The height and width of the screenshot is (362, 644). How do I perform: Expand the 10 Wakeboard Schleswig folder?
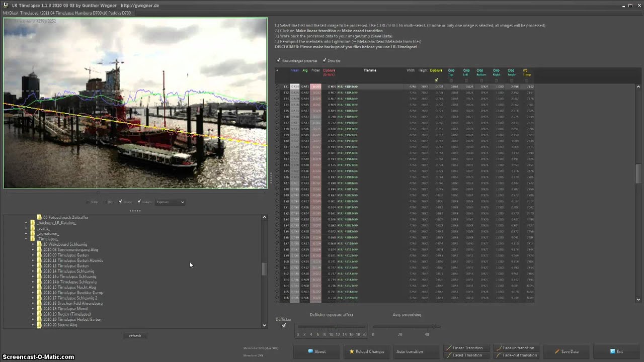click(x=33, y=244)
